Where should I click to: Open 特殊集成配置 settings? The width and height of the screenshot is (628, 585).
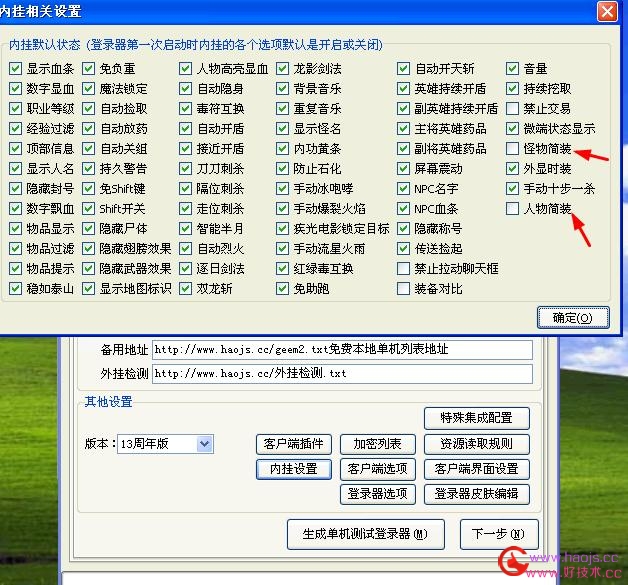(477, 418)
